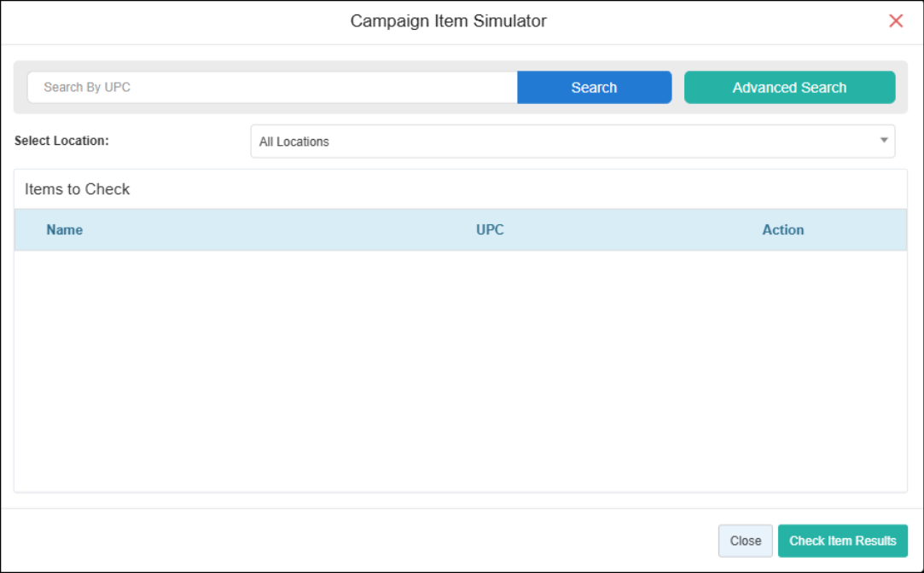Click the UPC column header

pos(490,229)
